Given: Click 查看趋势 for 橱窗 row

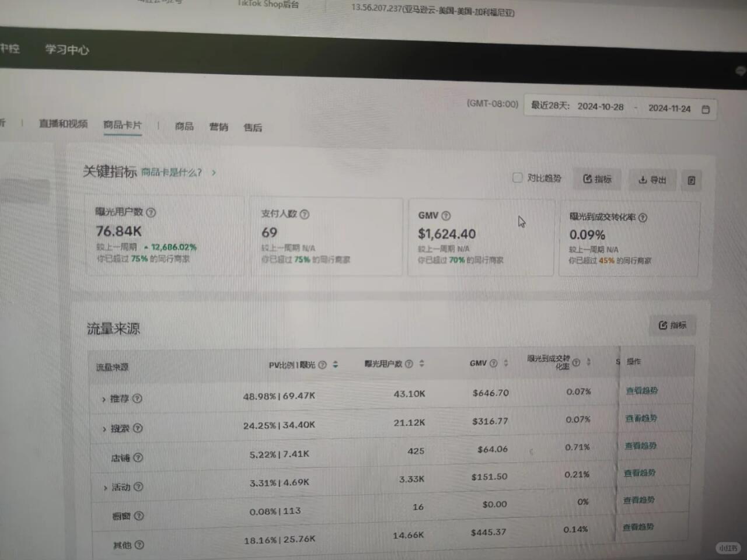Looking at the screenshot, I should 639,500.
